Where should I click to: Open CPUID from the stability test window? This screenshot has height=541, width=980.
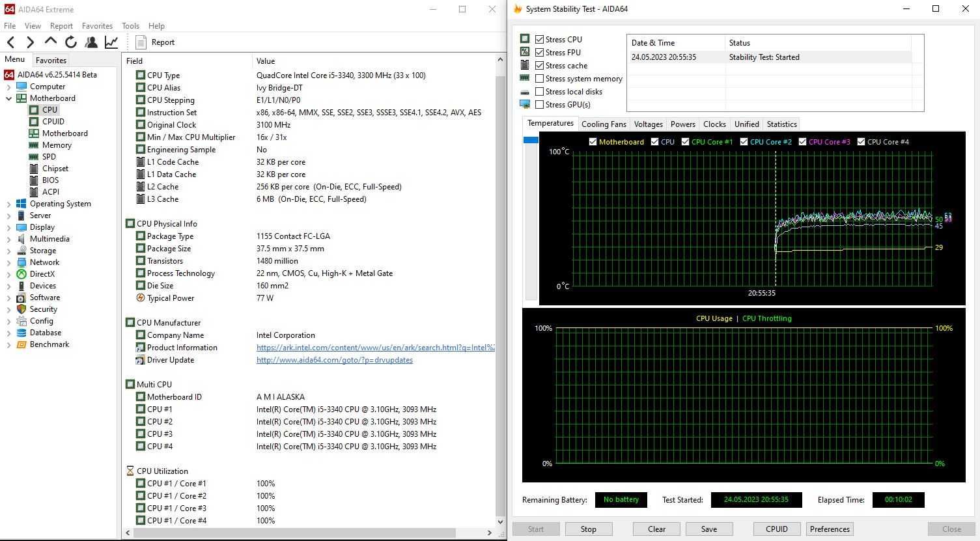tap(777, 529)
